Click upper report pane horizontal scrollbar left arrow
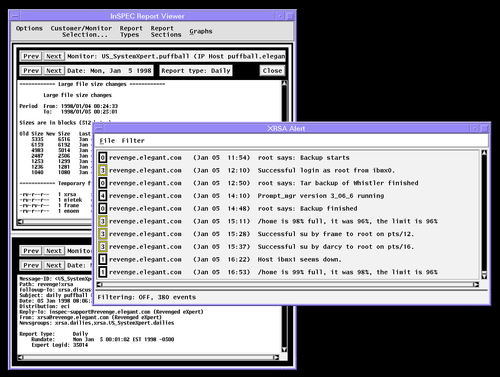500x377 pixels. [21, 222]
